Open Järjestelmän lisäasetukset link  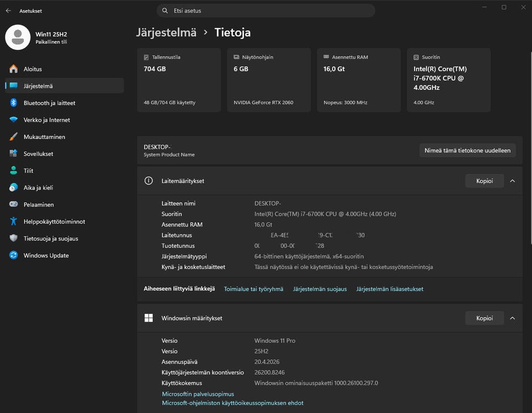tap(390, 289)
